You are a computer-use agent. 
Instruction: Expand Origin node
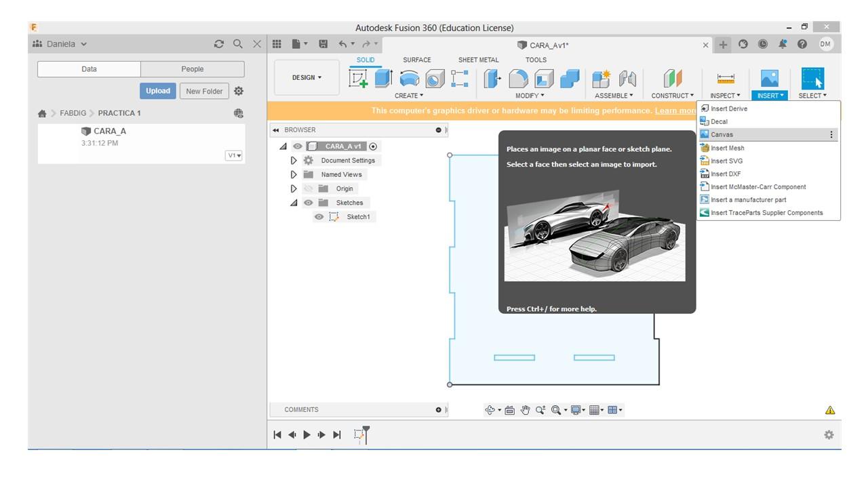[x=294, y=188]
